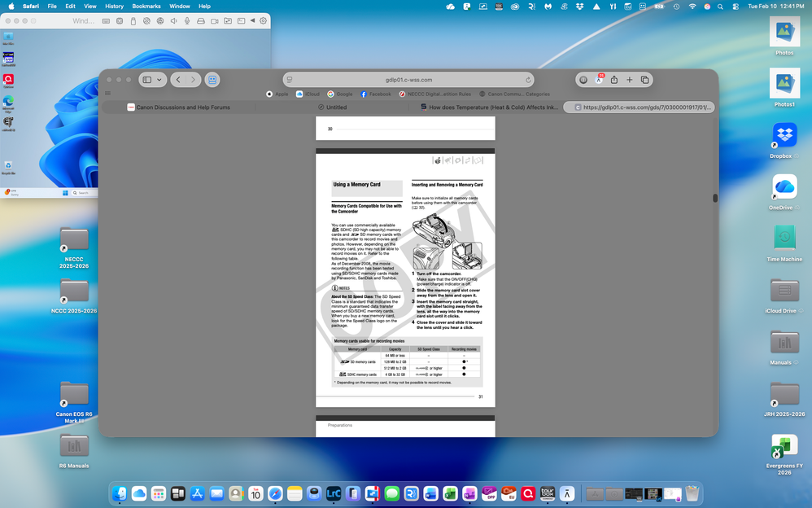The width and height of the screenshot is (812, 508).
Task: Launch Lightroom Classic from the Dock
Action: [334, 493]
